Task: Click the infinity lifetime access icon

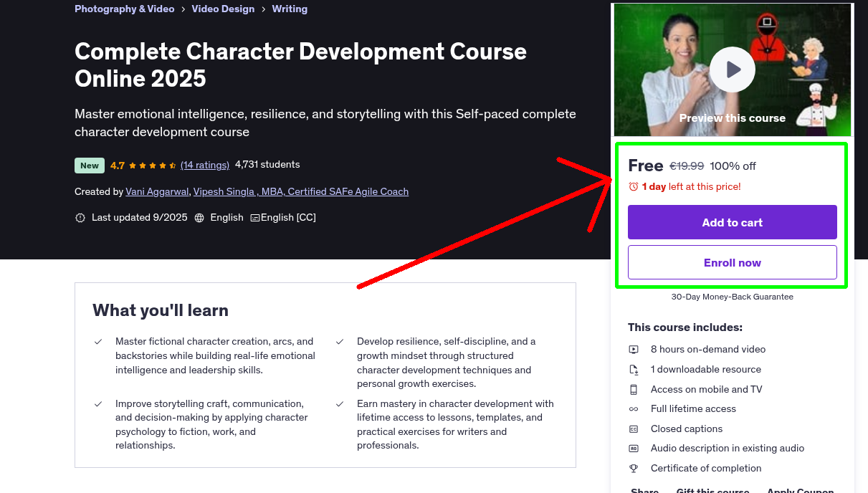Action: point(634,409)
